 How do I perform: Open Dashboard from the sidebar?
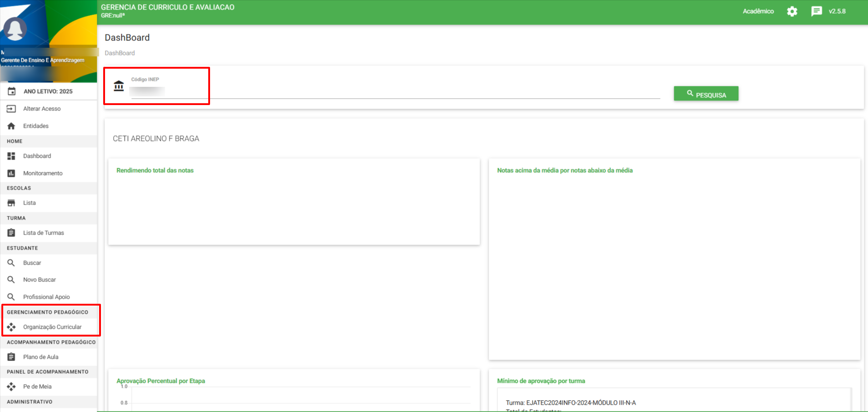pyautogui.click(x=37, y=156)
